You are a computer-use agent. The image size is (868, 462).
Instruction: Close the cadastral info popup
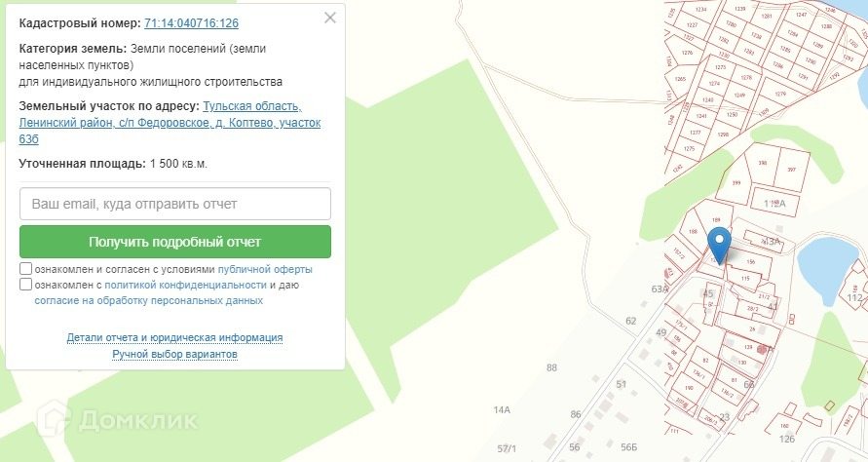(330, 18)
